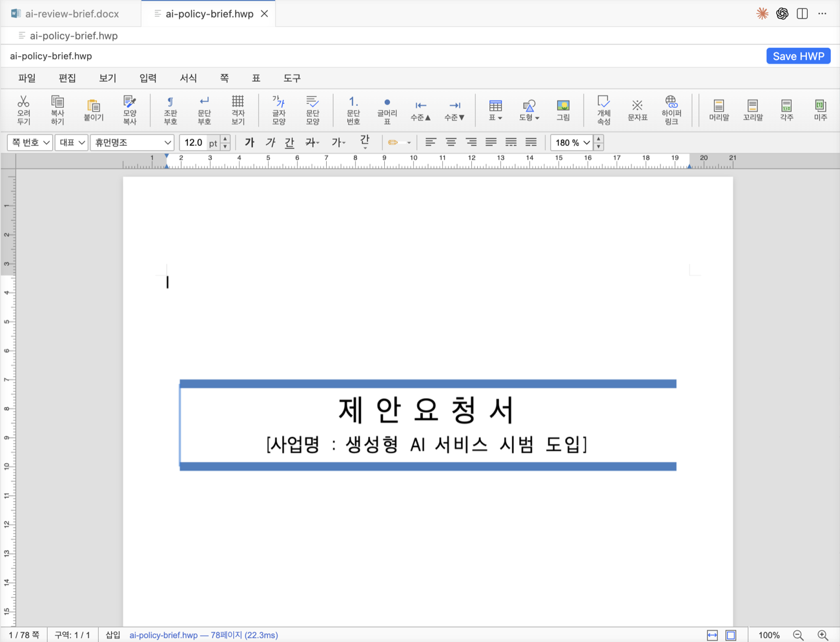Open the 편집 menu
The height and width of the screenshot is (642, 840).
pyautogui.click(x=67, y=78)
